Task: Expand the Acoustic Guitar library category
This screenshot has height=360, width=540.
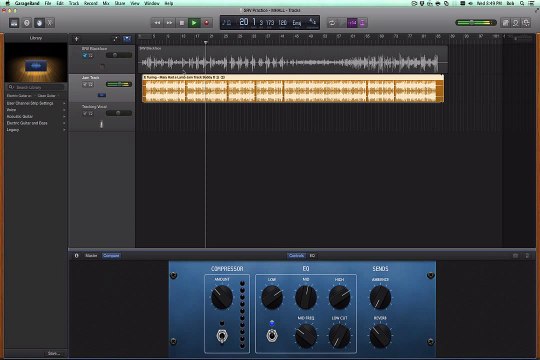Action: pyautogui.click(x=36, y=116)
